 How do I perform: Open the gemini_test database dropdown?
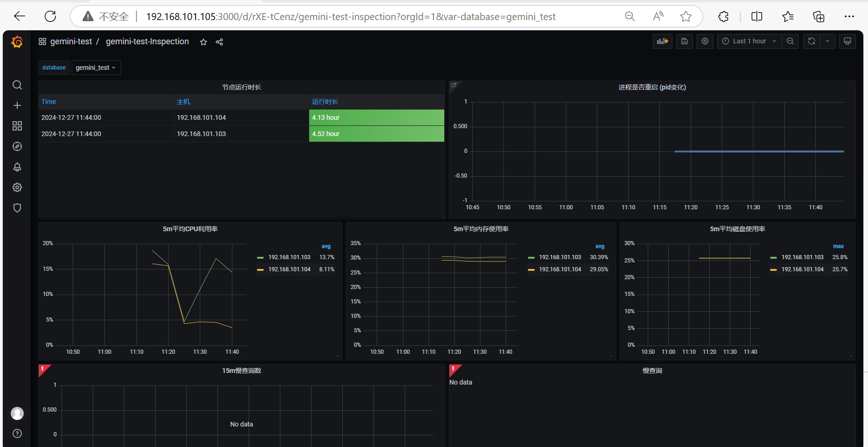pyautogui.click(x=96, y=68)
